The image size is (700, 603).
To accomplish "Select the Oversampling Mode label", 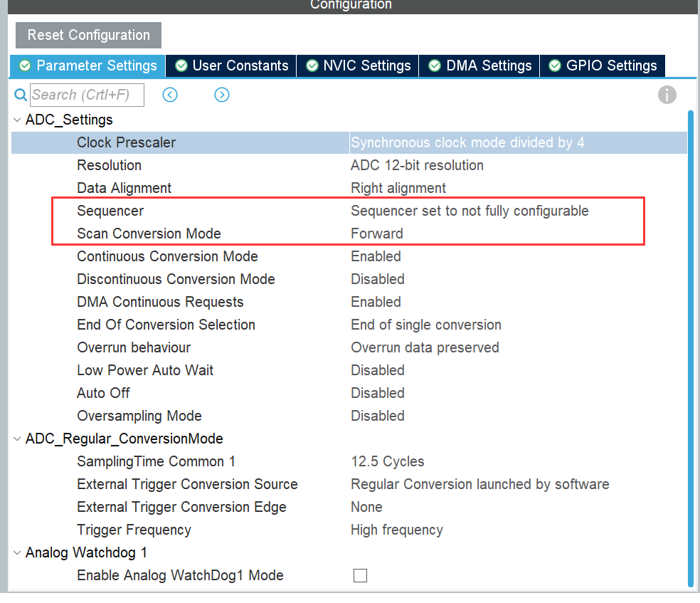I will tap(139, 416).
